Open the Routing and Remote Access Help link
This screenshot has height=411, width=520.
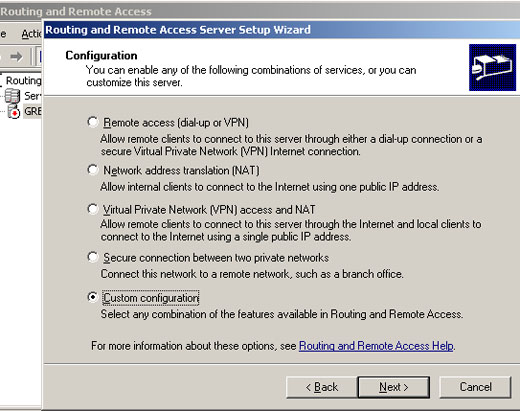(376, 346)
